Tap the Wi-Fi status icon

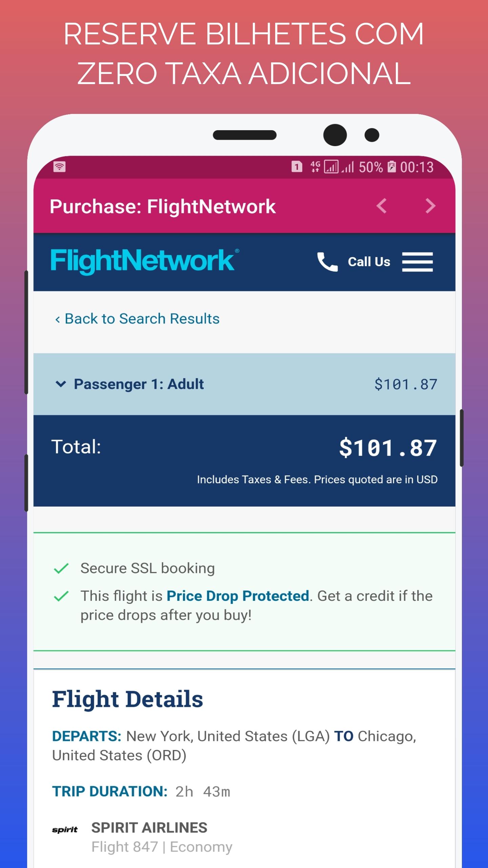tap(59, 166)
